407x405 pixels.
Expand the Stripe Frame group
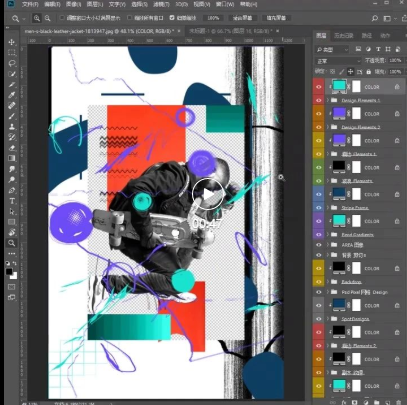[x=328, y=208]
